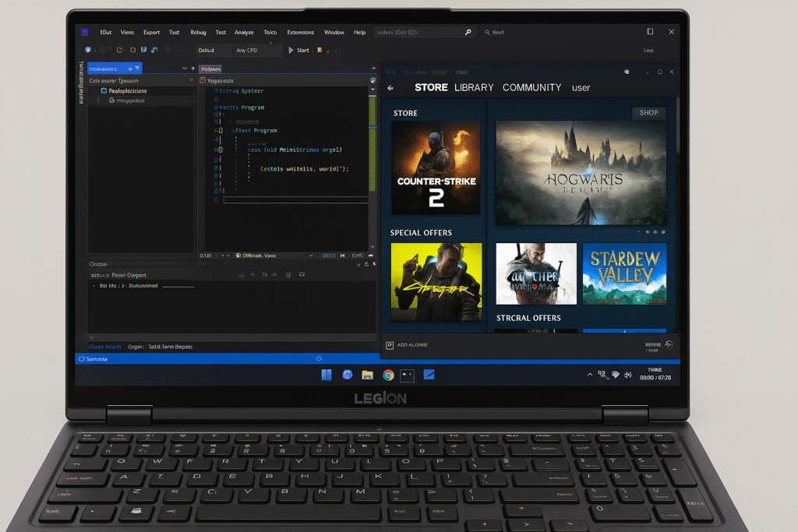Expand the 'Bol lifo' output row

click(x=94, y=286)
